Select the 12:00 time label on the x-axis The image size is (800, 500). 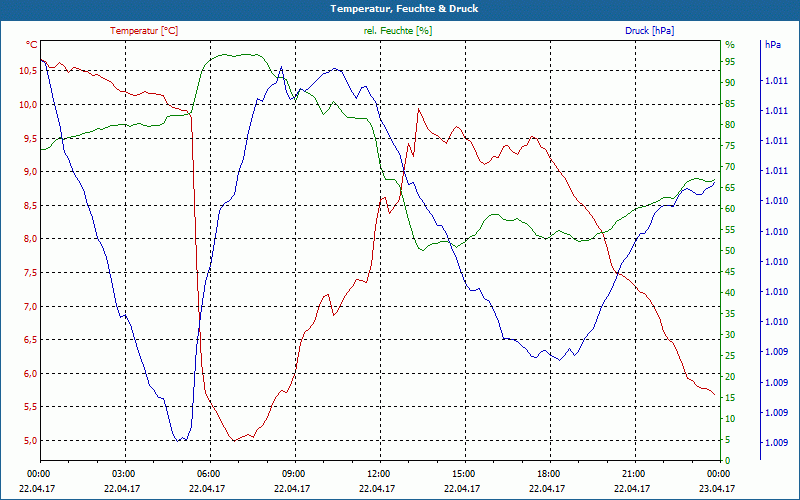[x=379, y=474]
